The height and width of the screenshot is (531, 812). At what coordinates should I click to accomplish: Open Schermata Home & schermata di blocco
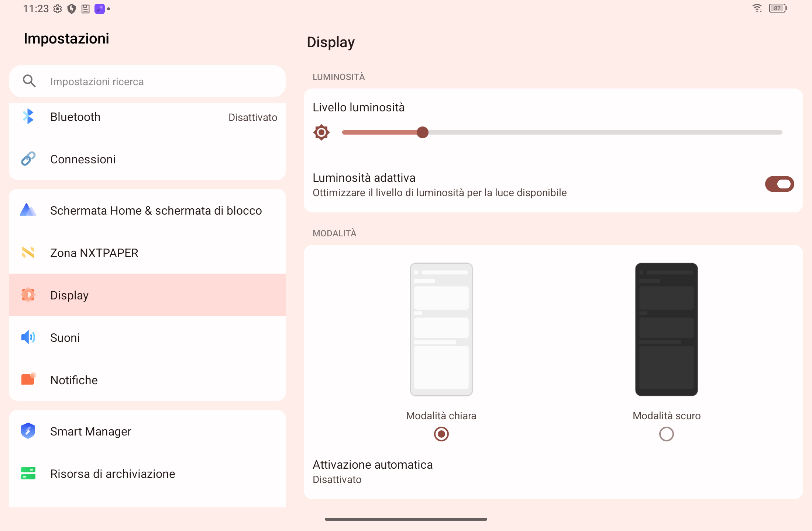(x=147, y=210)
